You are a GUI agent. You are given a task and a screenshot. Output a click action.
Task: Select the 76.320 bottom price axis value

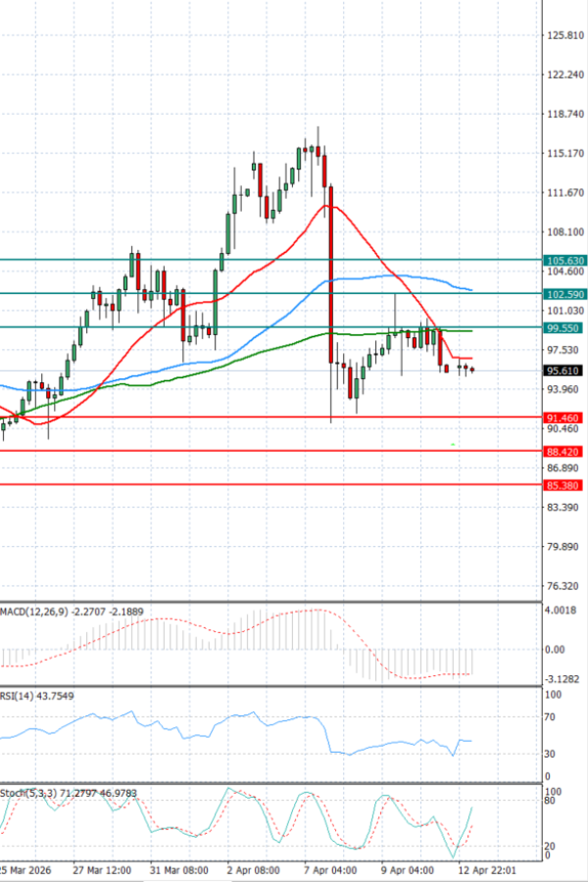(564, 586)
